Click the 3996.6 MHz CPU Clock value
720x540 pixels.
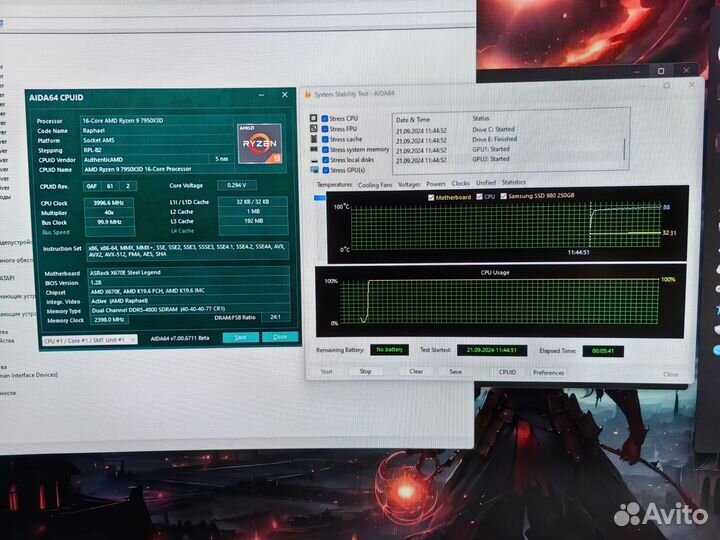tap(109, 203)
